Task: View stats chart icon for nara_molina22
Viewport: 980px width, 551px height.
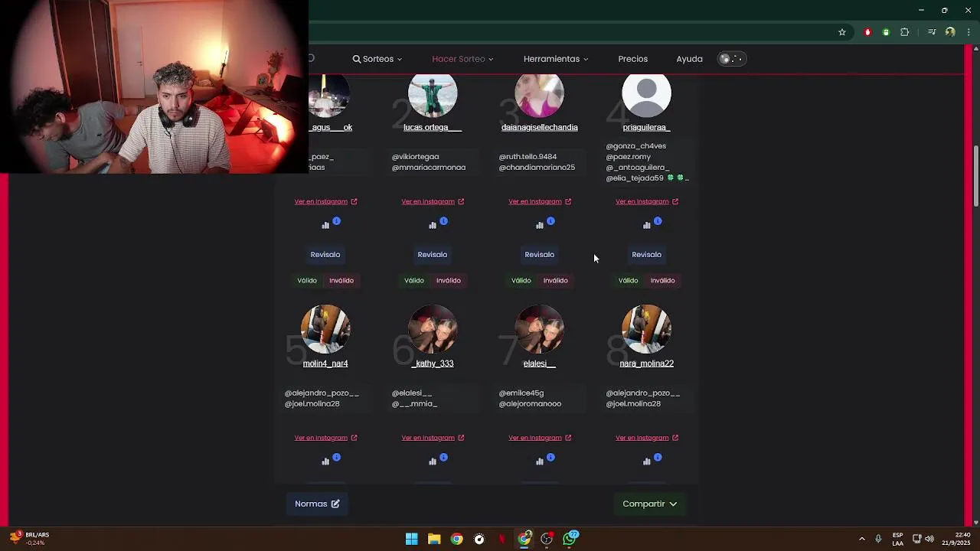Action: pos(647,461)
